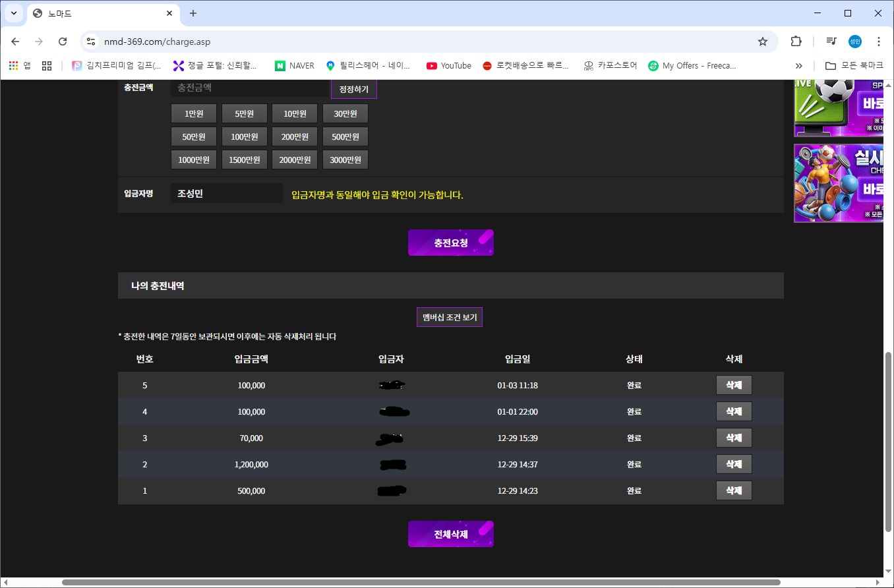
Task: Expand the tab search dropdown arrow
Action: pyautogui.click(x=13, y=13)
